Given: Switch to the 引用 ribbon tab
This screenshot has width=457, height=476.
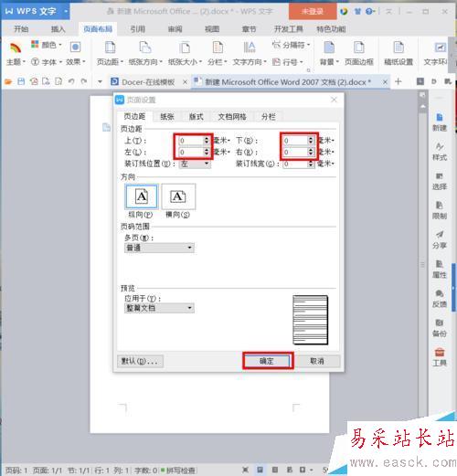Looking at the screenshot, I should click(138, 29).
